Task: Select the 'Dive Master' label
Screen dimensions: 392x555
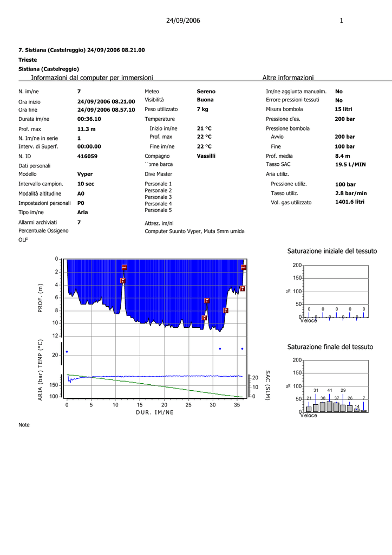Action: point(158,174)
